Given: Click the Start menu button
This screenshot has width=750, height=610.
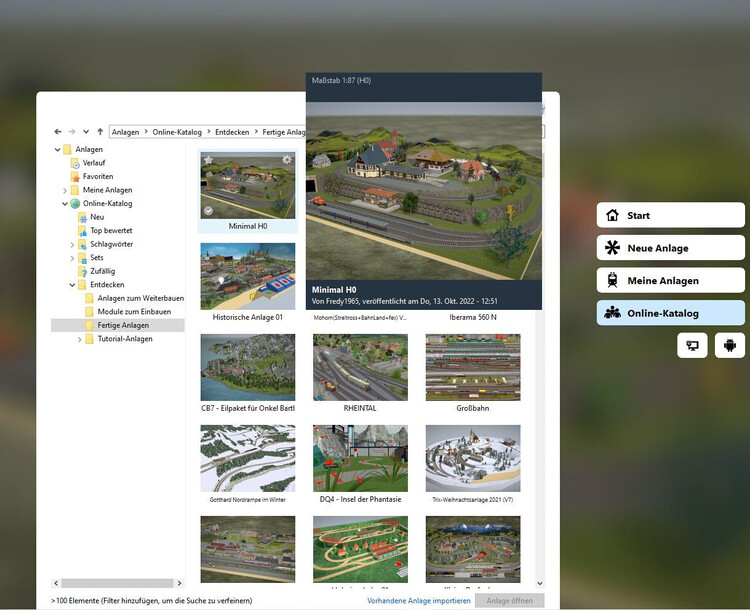Looking at the screenshot, I should point(671,215).
